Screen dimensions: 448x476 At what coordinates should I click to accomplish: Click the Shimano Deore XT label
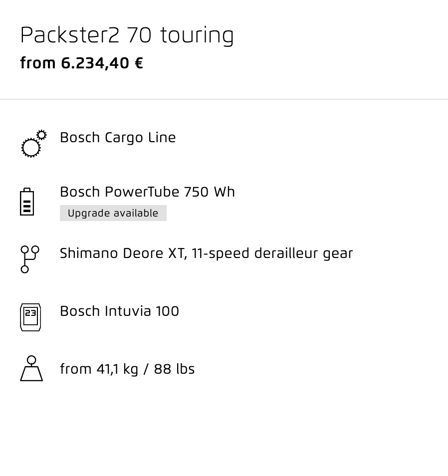tap(122, 253)
